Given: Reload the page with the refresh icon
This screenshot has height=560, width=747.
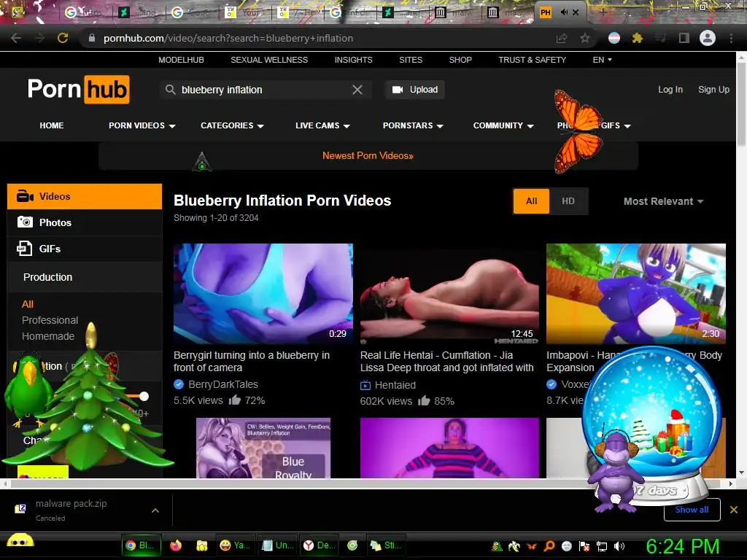Looking at the screenshot, I should (x=63, y=38).
